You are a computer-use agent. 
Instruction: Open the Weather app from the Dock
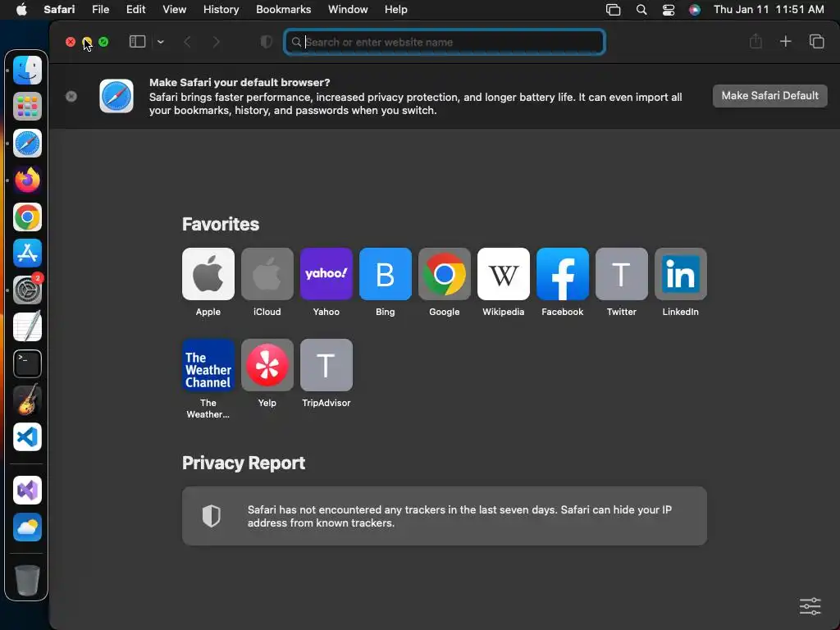[27, 527]
